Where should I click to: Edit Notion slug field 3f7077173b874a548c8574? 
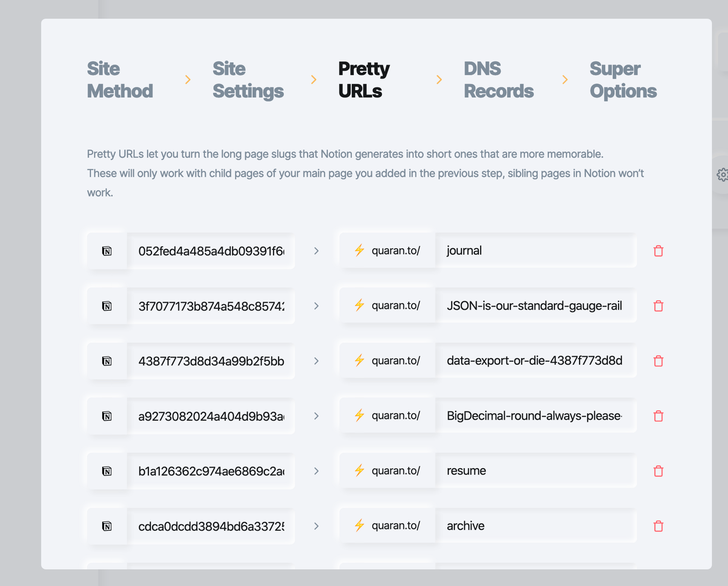click(x=211, y=306)
